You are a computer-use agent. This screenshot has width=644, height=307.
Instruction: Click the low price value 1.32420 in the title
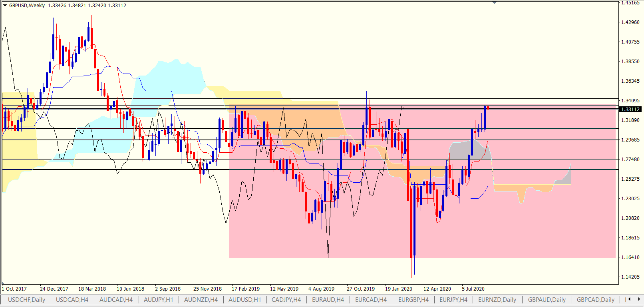[97, 6]
